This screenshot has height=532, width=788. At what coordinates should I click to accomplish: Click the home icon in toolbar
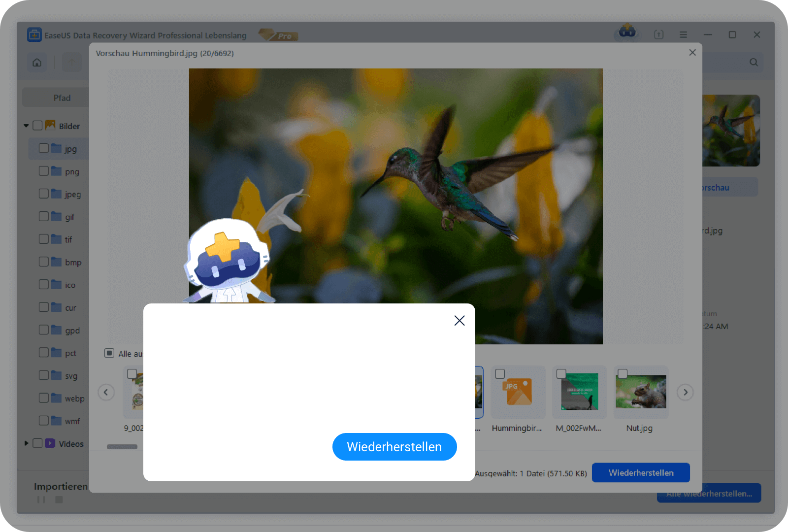pyautogui.click(x=37, y=63)
